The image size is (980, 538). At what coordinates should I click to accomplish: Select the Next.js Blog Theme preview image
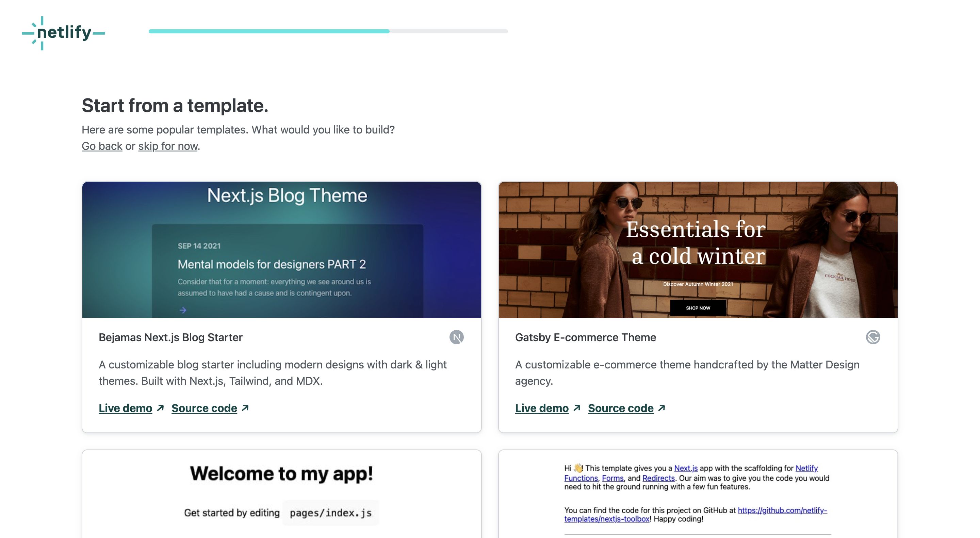tap(281, 250)
